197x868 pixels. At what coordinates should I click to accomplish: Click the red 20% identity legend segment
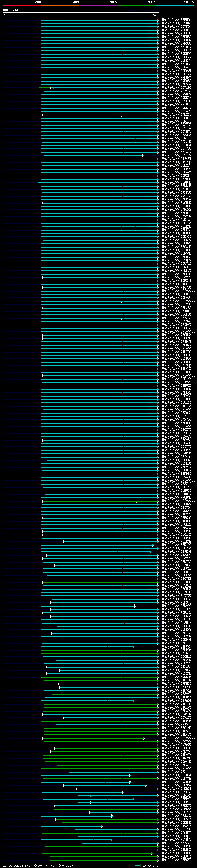(x=22, y=6)
